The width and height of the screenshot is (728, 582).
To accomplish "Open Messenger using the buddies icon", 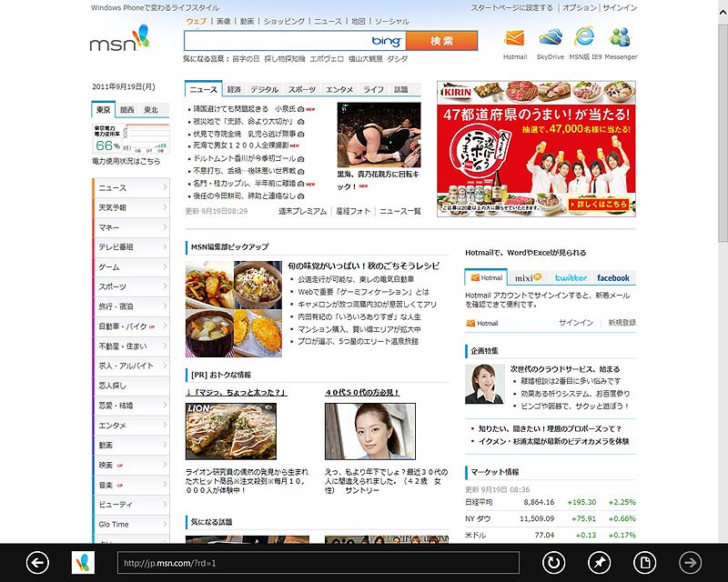I will coord(621,36).
